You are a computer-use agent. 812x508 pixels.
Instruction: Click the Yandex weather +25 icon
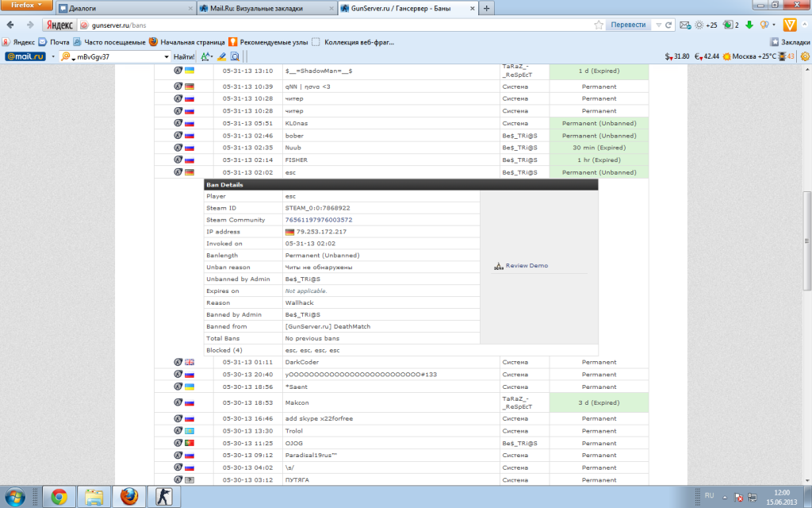pos(706,25)
